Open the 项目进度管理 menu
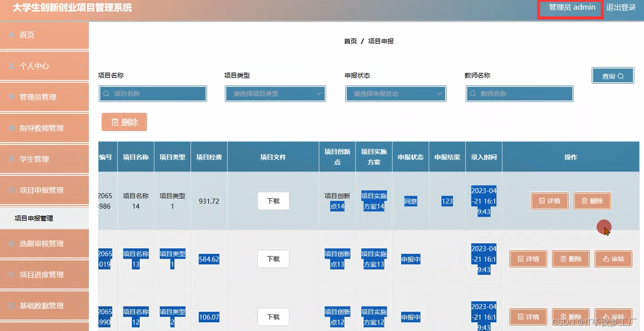Screen dimensions: 644x331 coord(39,274)
